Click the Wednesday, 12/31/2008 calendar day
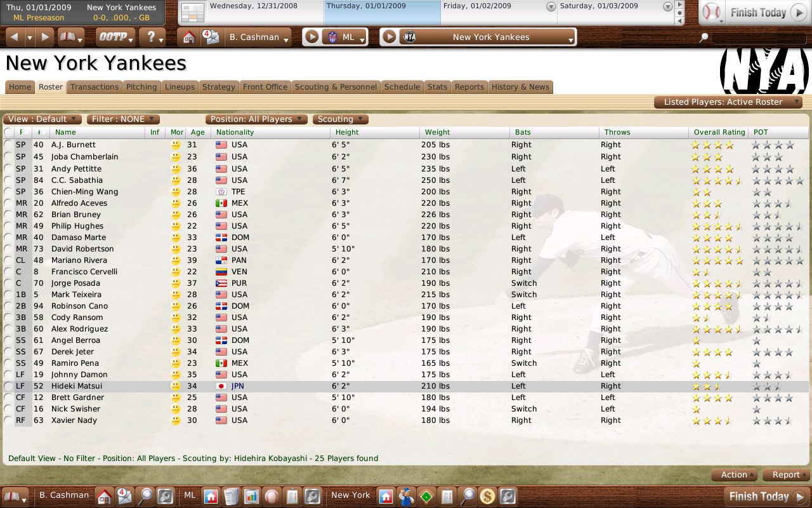The width and height of the screenshot is (812, 508). (265, 13)
